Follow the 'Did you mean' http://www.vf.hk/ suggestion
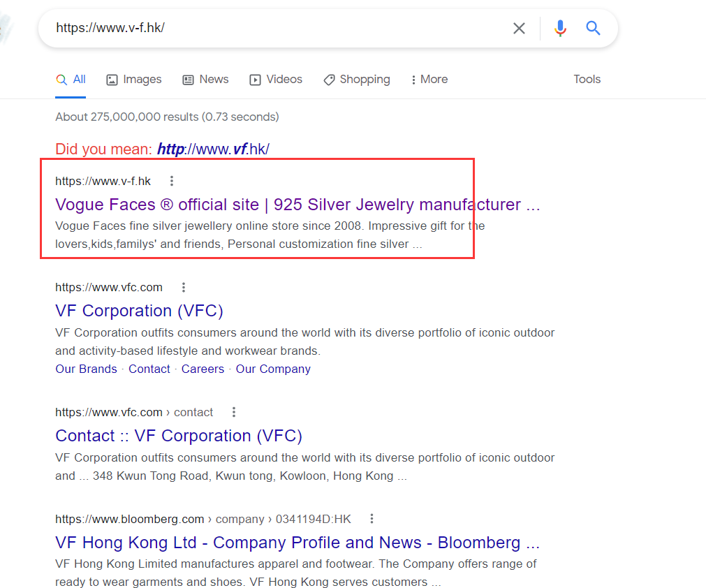This screenshot has width=706, height=588. (213, 149)
